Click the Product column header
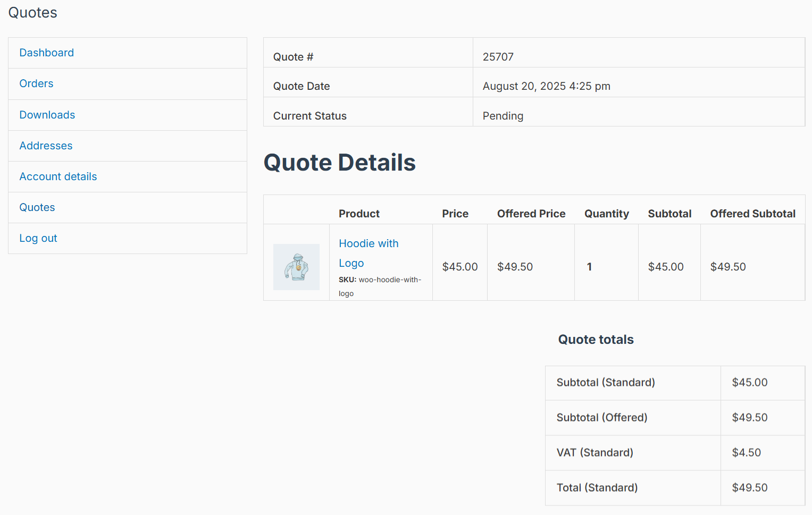 359,214
